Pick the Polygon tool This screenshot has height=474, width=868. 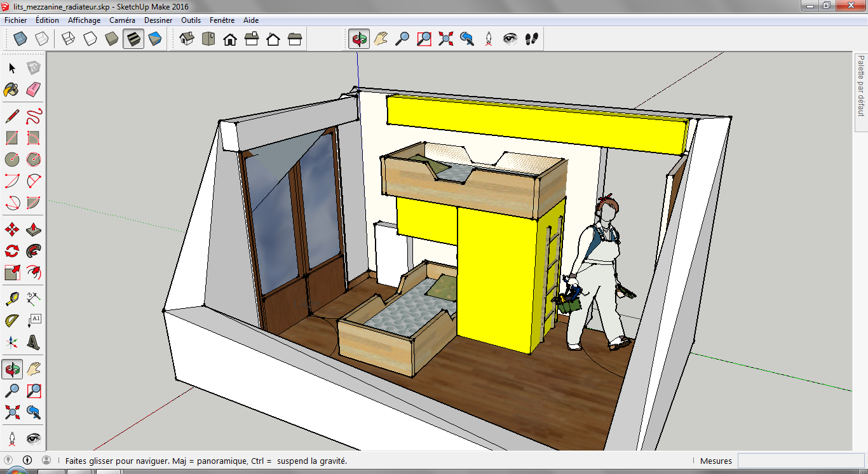(34, 159)
